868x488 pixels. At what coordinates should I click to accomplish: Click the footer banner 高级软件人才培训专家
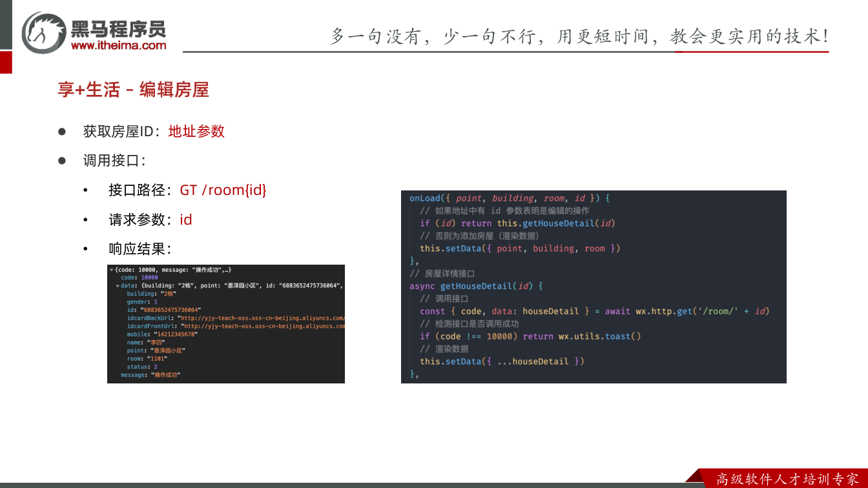click(787, 479)
